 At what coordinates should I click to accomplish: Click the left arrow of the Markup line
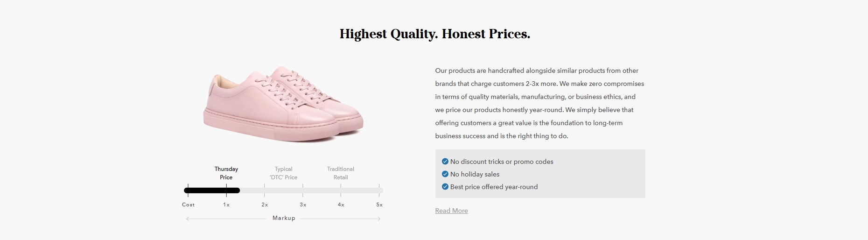pyautogui.click(x=188, y=219)
